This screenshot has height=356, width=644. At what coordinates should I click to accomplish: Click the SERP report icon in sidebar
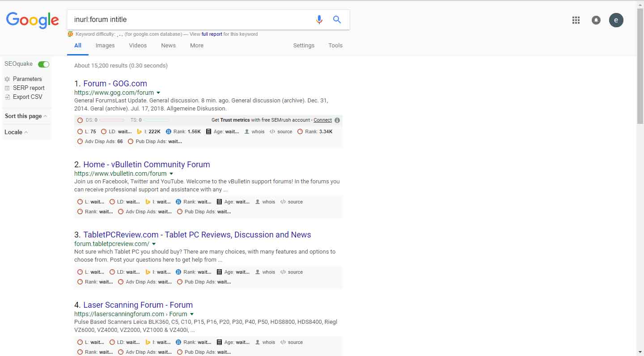pos(7,88)
